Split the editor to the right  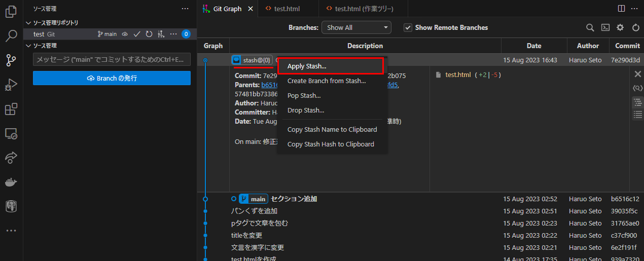pos(621,9)
